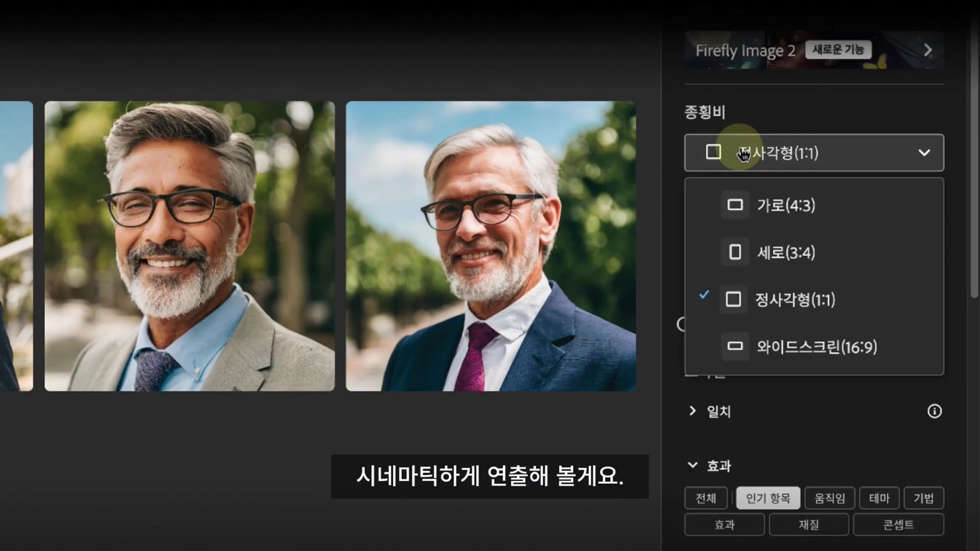980x551 pixels.
Task: Switch to the 재질 category tab
Action: 809,525
